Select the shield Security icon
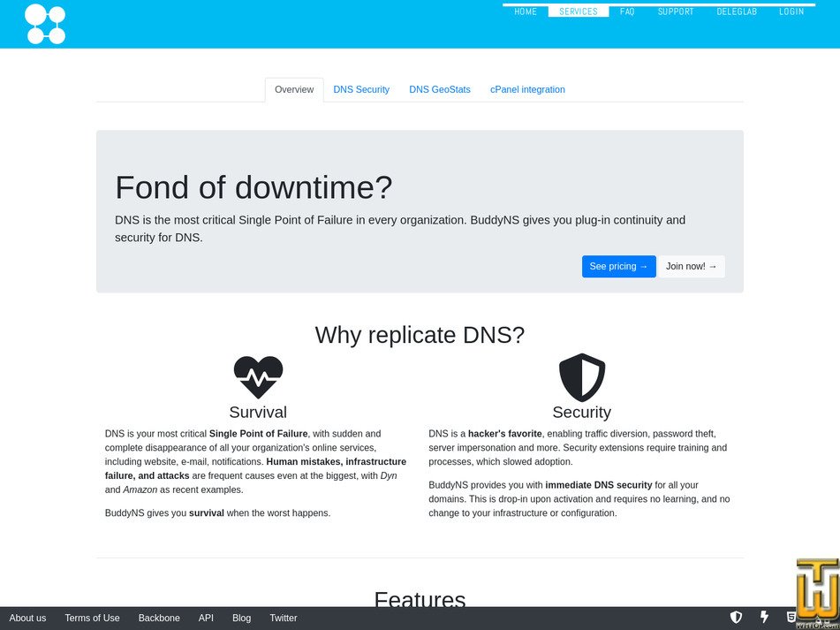The height and width of the screenshot is (630, 840). click(x=581, y=377)
